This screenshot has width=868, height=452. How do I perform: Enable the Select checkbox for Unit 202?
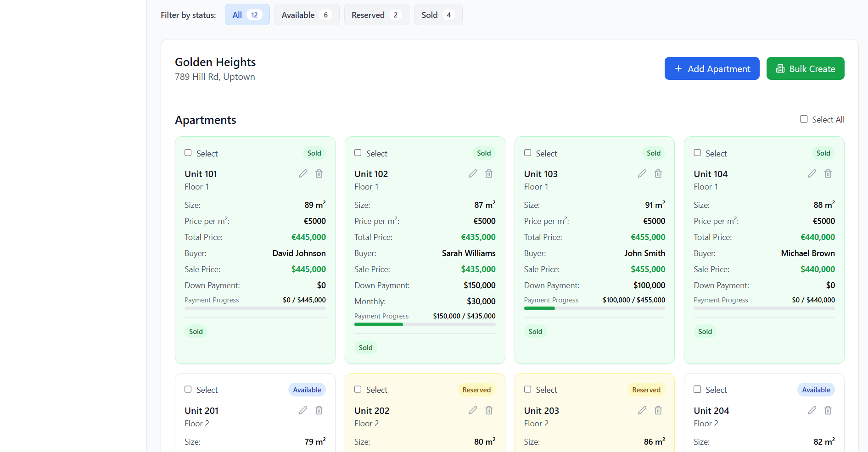[358, 390]
